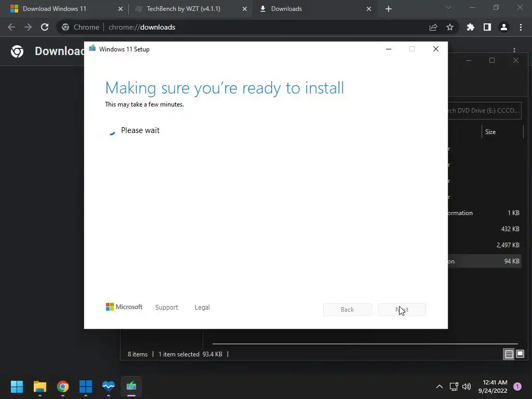Open File Explorer from taskbar
The height and width of the screenshot is (399, 532).
(39, 387)
